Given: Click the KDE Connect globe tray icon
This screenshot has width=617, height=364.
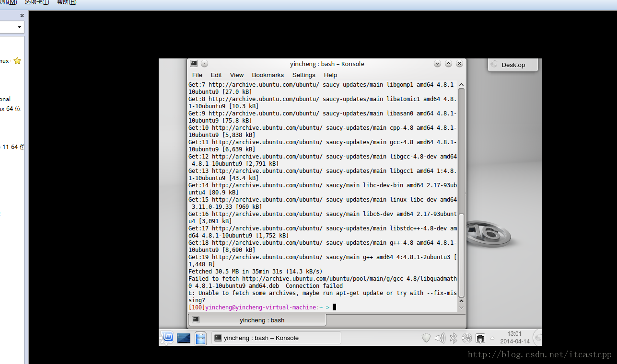Looking at the screenshot, I should point(467,338).
